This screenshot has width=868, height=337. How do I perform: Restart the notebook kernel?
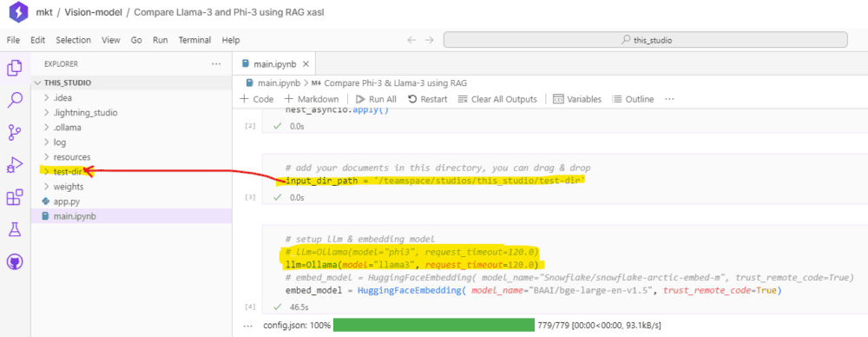tap(427, 99)
